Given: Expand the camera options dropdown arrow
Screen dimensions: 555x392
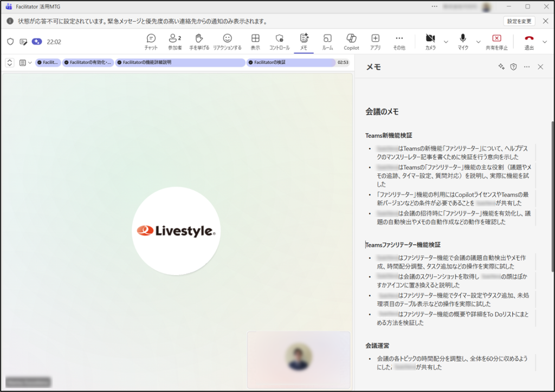Looking at the screenshot, I should coord(446,42).
